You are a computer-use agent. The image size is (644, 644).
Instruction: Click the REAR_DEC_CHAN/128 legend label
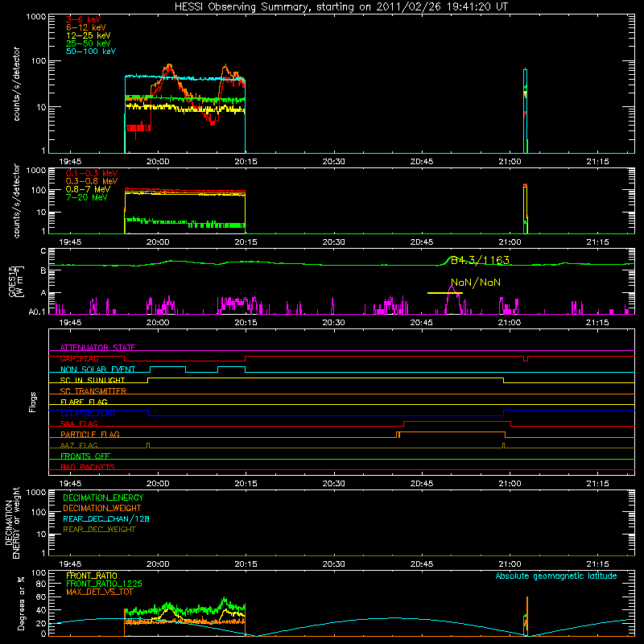tap(106, 519)
